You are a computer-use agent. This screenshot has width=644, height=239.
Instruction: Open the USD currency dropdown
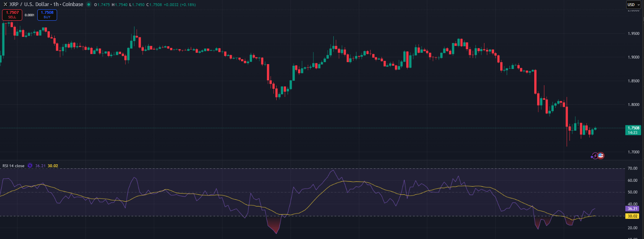633,4
